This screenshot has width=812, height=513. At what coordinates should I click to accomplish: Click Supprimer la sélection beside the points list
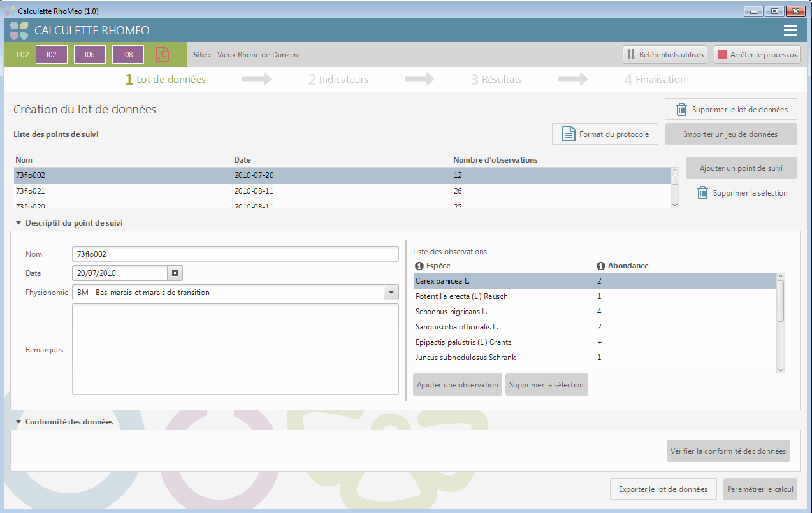pyautogui.click(x=741, y=193)
